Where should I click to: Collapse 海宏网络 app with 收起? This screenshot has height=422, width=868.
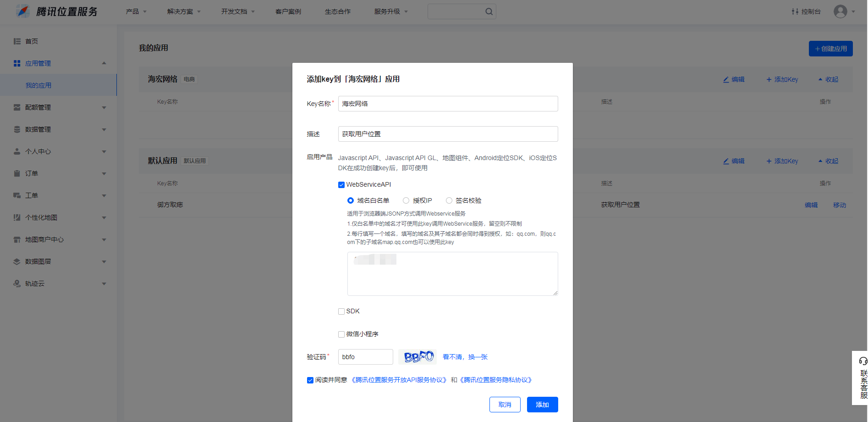click(x=829, y=79)
